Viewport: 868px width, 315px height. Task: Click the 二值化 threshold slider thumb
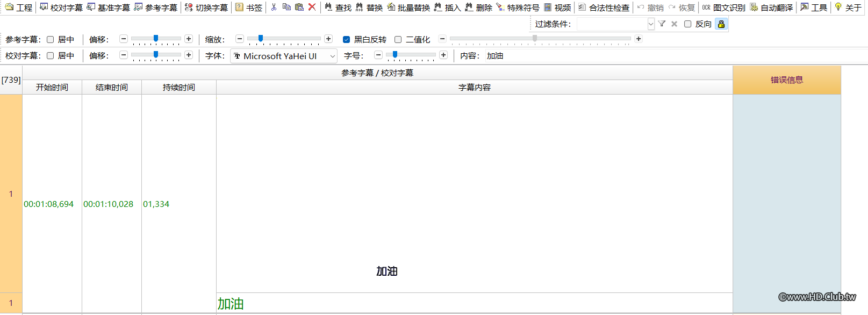[x=535, y=38]
